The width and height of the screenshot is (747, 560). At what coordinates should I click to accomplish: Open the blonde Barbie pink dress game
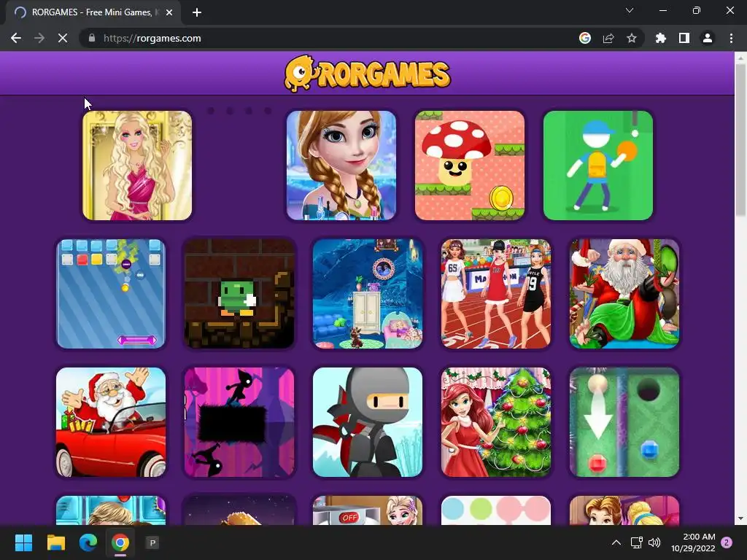pos(137,166)
